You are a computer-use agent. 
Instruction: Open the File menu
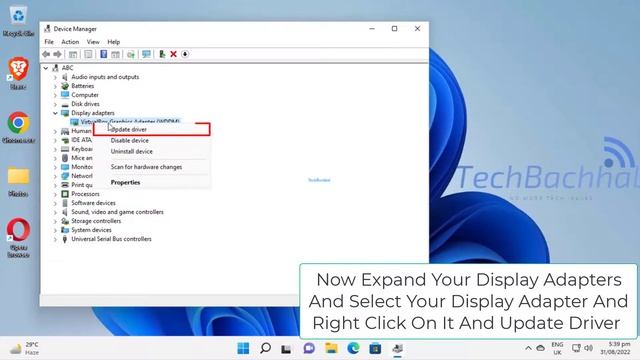49,42
